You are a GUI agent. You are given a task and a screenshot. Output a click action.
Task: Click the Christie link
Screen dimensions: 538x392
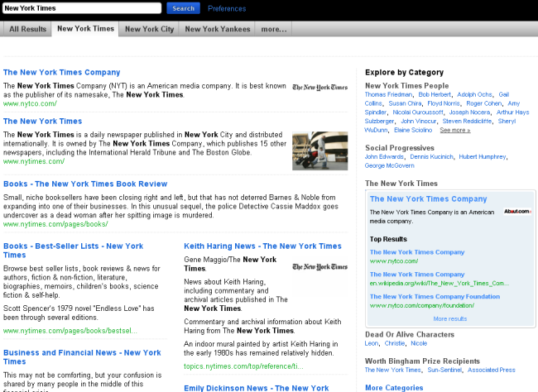click(x=395, y=343)
